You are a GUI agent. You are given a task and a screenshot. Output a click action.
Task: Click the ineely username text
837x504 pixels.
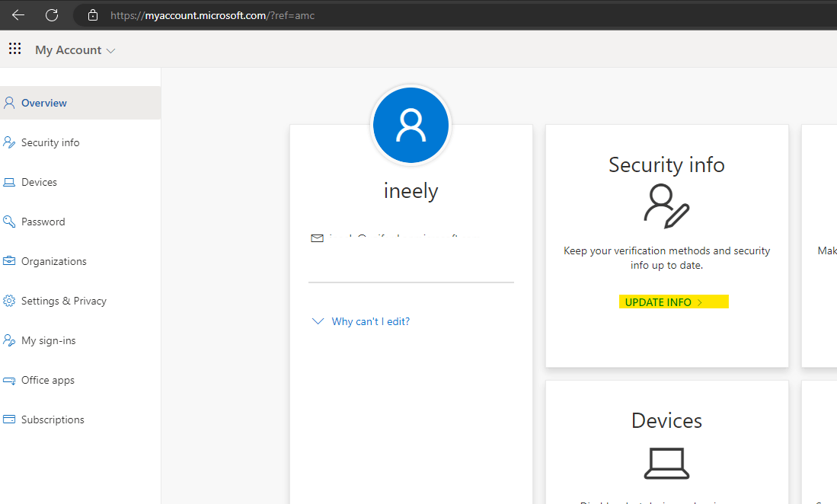tap(411, 191)
